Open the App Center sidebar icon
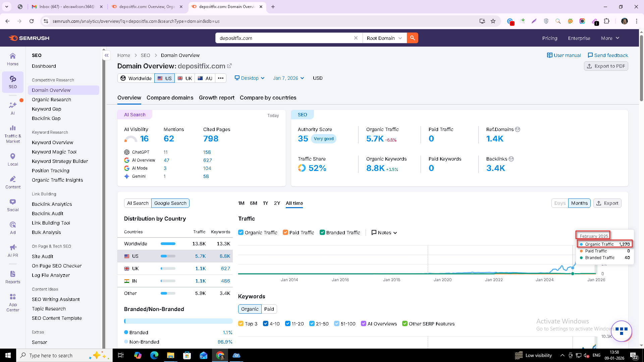The width and height of the screenshot is (644, 362). (x=13, y=303)
